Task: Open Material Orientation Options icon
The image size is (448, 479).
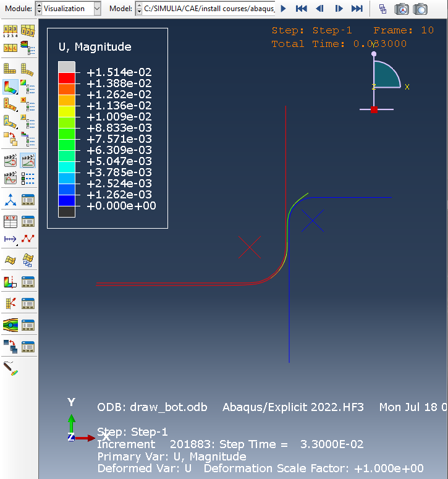Action: [x=28, y=122]
